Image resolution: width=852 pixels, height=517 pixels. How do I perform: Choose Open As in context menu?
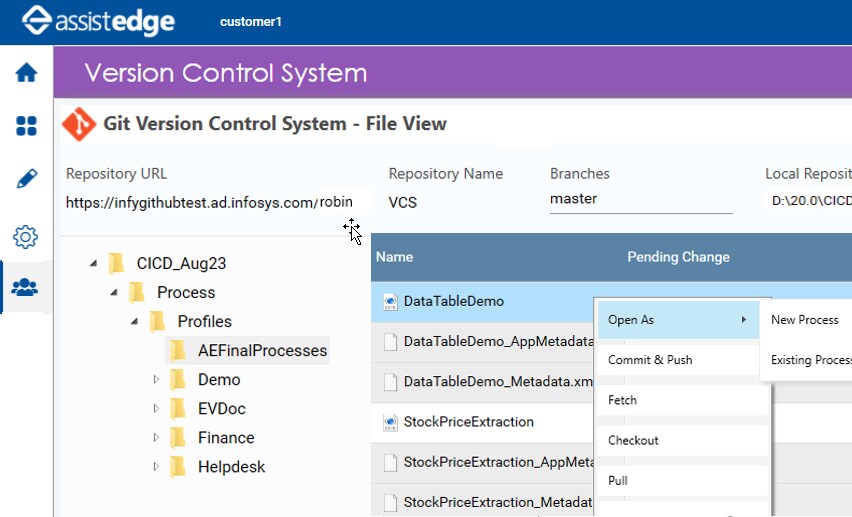point(677,320)
